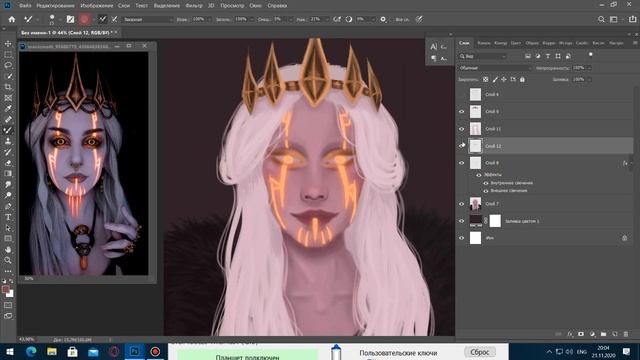
Task: Show the hidden Слой 4 layer
Action: click(x=462, y=94)
